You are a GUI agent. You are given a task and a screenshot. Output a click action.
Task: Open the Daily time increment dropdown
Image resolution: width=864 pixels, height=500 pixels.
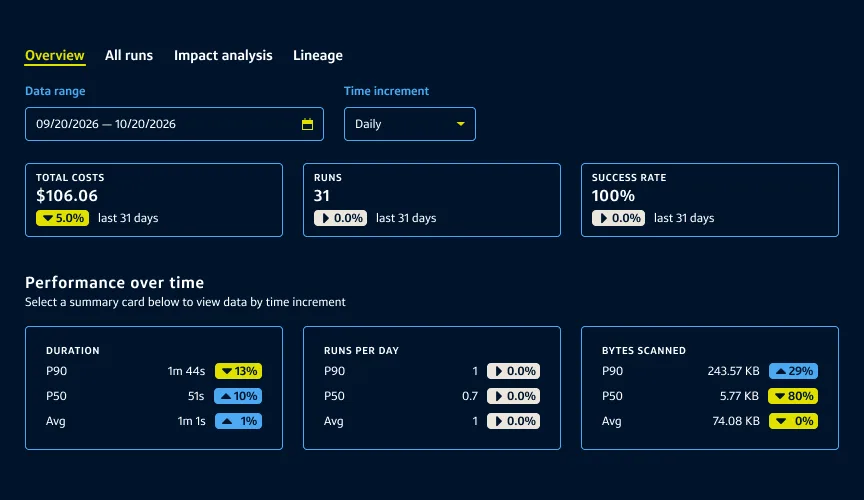click(x=410, y=124)
